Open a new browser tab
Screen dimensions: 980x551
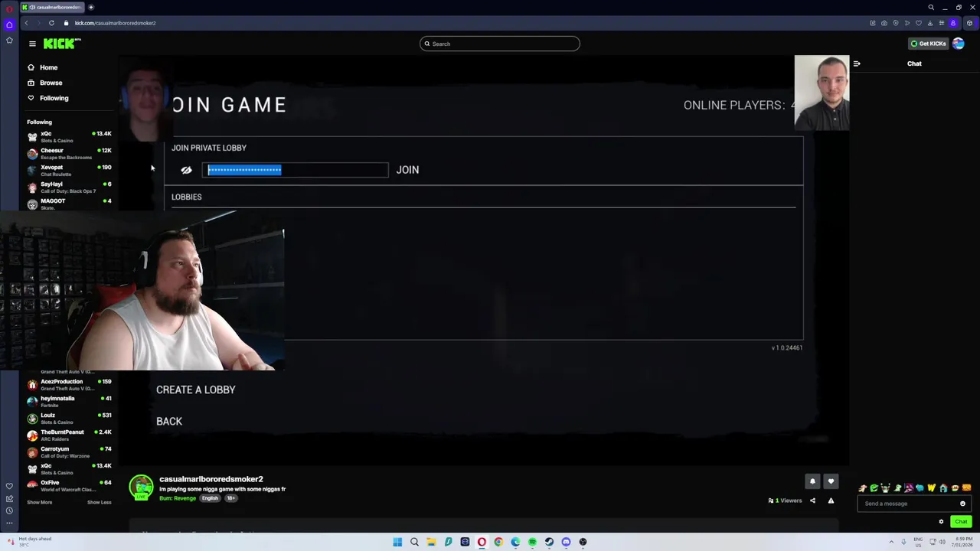[x=90, y=7]
